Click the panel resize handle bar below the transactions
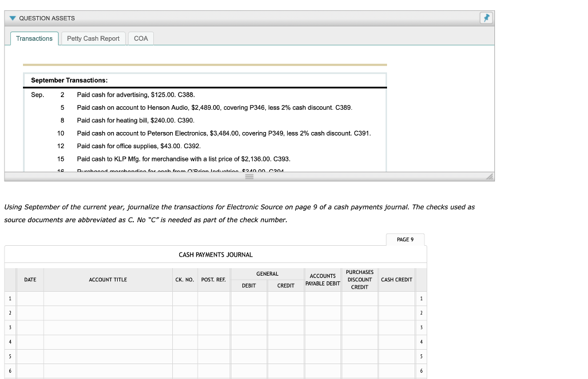Screen dimensions: 588x379 pos(249,176)
